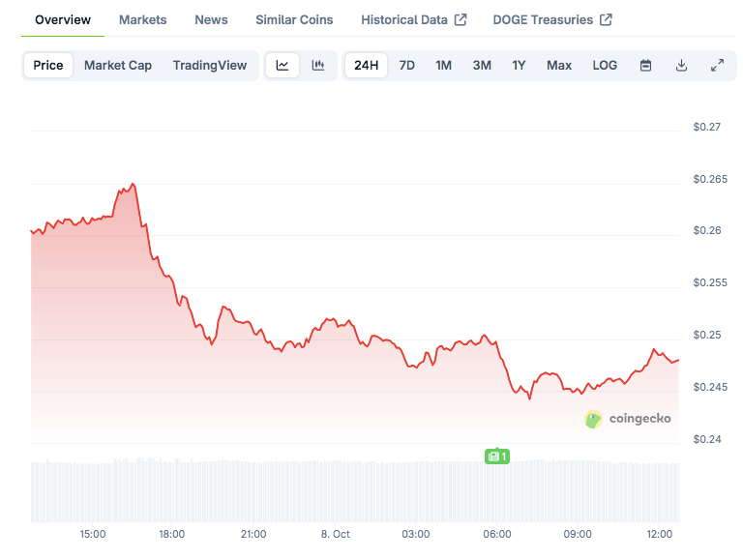Click the CoinGecko watermark logo

628,419
